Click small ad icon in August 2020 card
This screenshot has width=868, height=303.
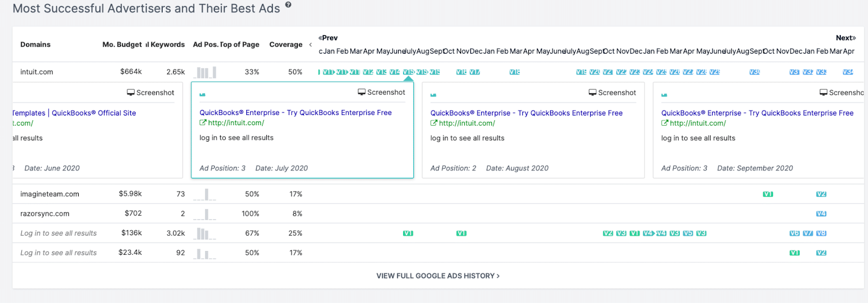coord(433,95)
